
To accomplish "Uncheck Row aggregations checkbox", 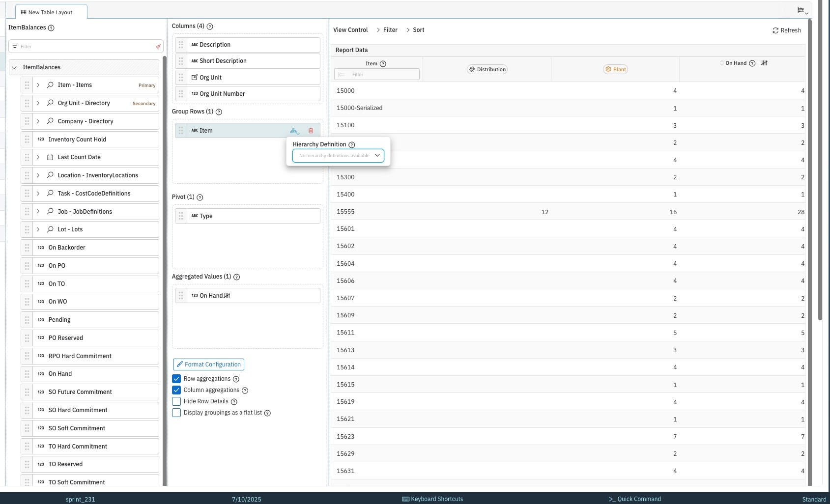I will (x=176, y=379).
